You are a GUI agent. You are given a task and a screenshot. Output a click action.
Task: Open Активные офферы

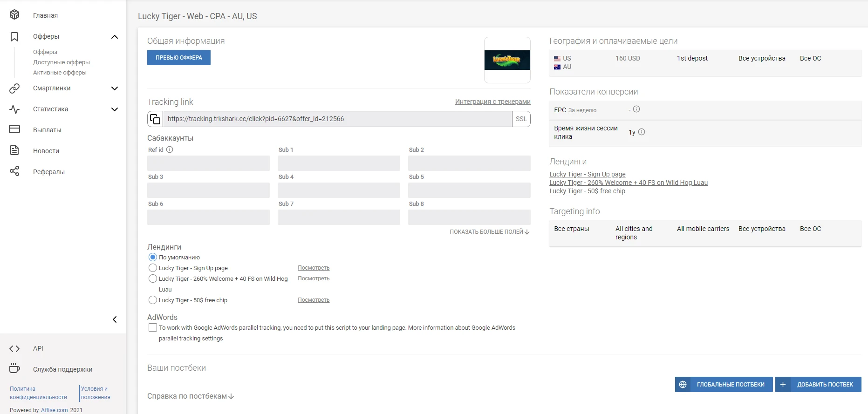60,73
